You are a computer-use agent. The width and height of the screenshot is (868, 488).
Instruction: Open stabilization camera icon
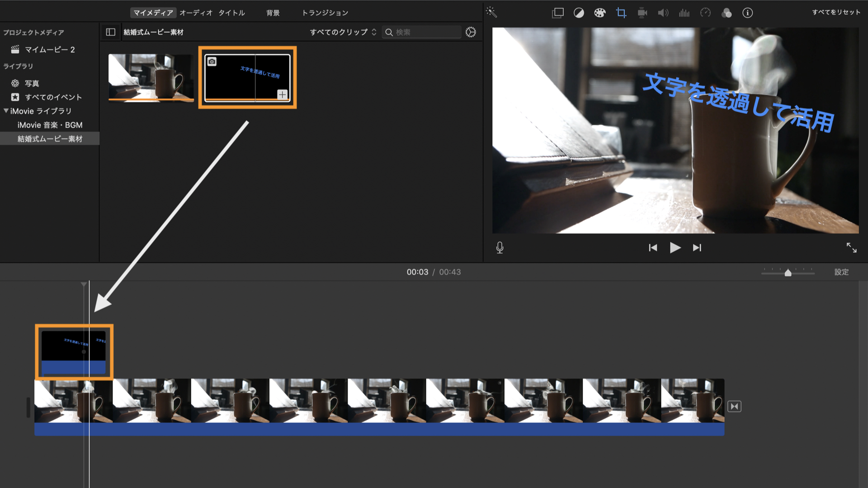[642, 13]
